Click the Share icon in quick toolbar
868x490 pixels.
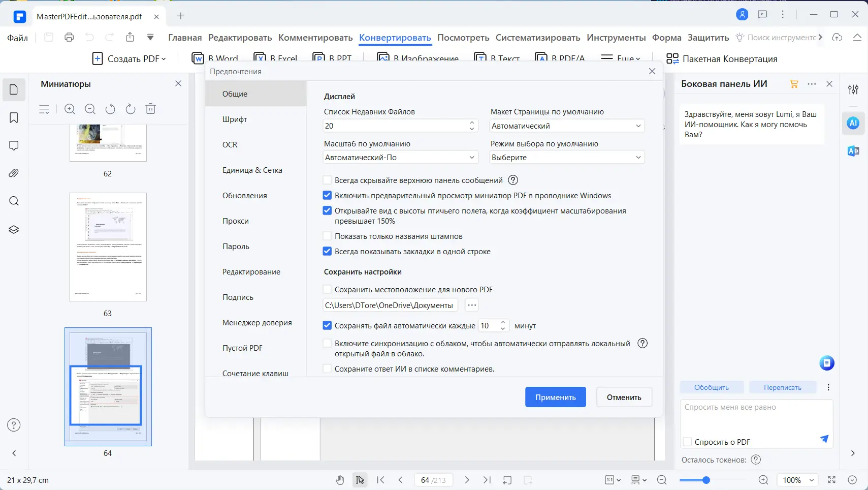pyautogui.click(x=130, y=37)
